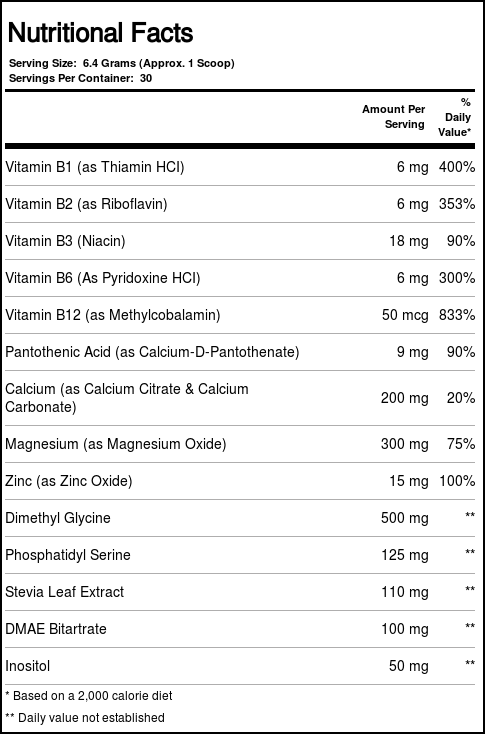Click the Daily value not established footnote
485x734 pixels.
click(85, 718)
